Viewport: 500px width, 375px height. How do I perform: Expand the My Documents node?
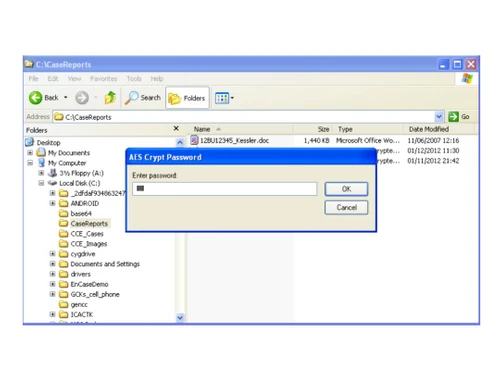[30, 153]
